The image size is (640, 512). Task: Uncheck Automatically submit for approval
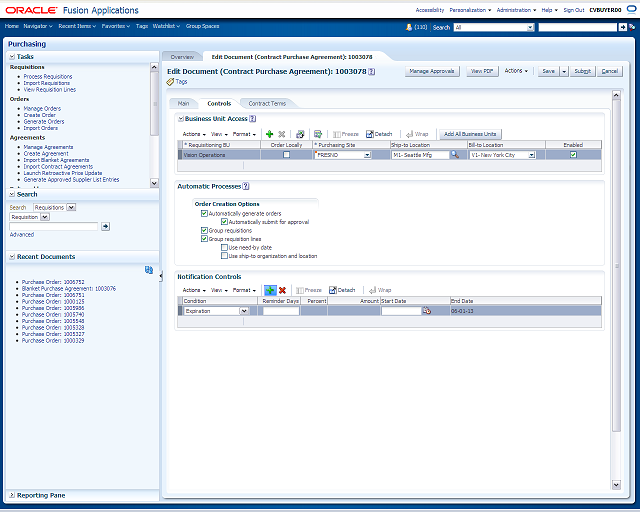[224, 222]
